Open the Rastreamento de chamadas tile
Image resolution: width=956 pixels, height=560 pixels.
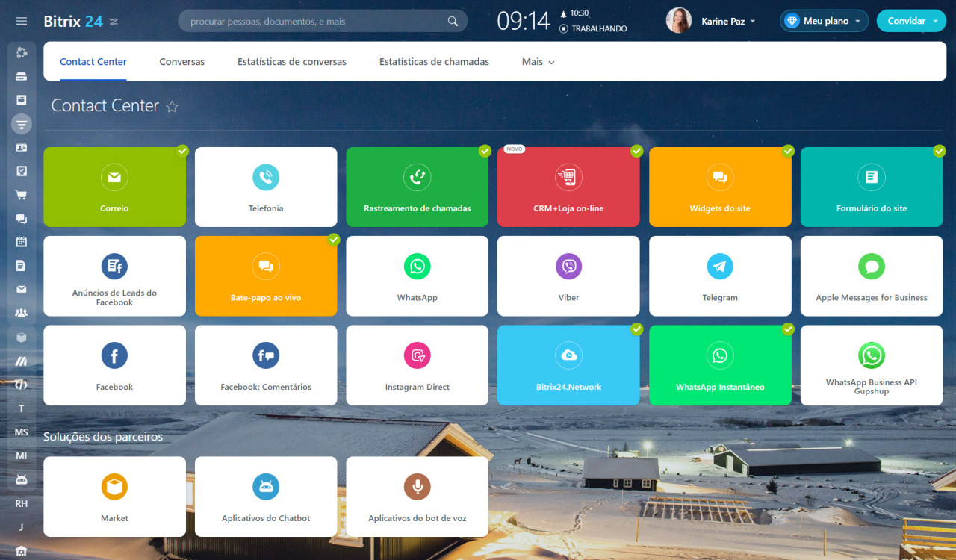coord(418,187)
